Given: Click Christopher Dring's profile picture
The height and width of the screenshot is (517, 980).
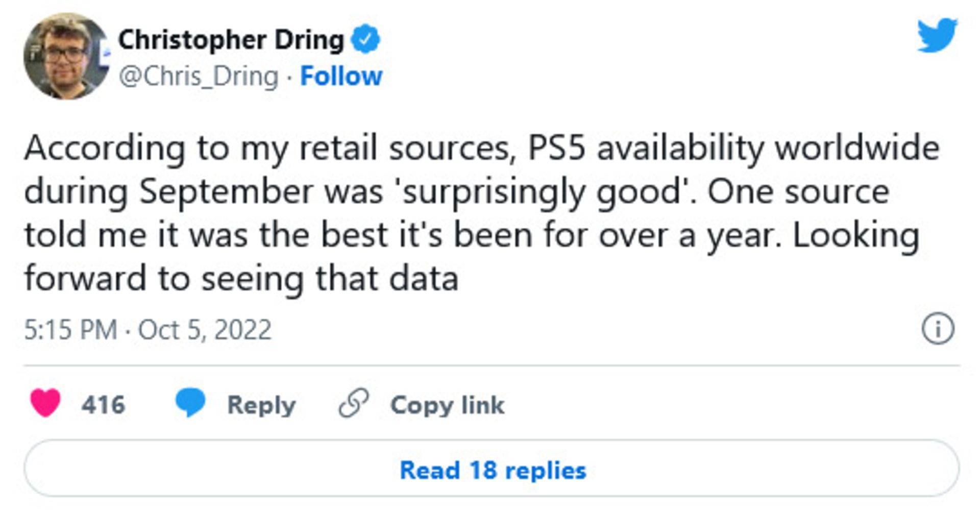Looking at the screenshot, I should (65, 56).
